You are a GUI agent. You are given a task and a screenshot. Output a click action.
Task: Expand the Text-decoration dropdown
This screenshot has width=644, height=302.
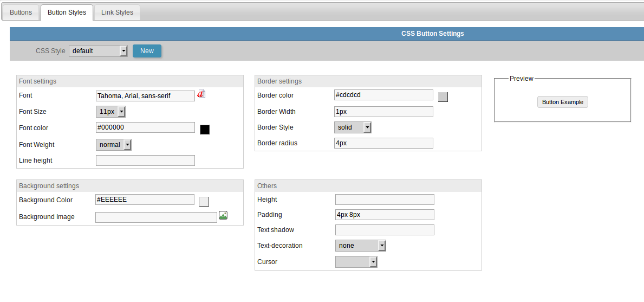click(x=360, y=246)
